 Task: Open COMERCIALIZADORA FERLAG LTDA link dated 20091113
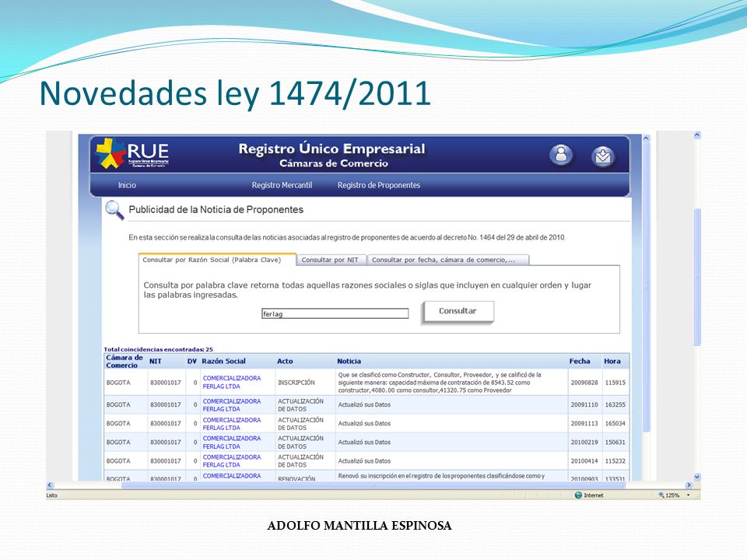coord(232,424)
